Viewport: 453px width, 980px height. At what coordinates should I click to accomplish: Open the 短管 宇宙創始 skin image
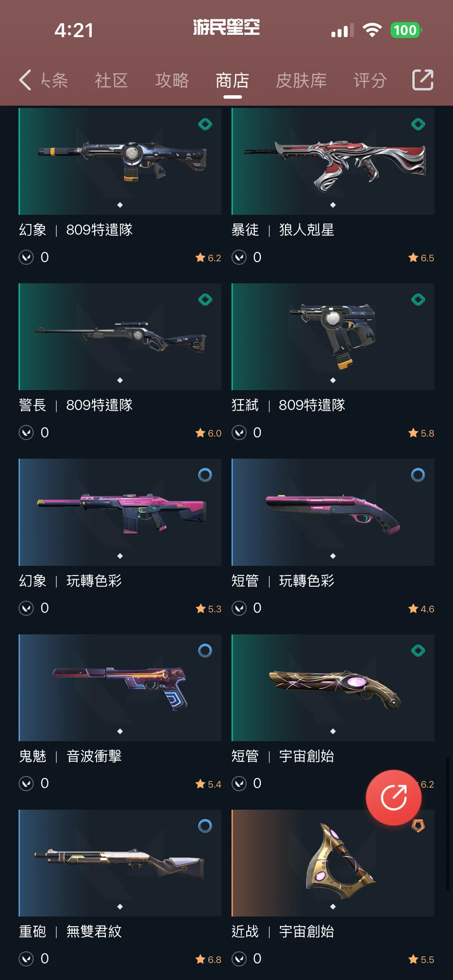coord(333,687)
